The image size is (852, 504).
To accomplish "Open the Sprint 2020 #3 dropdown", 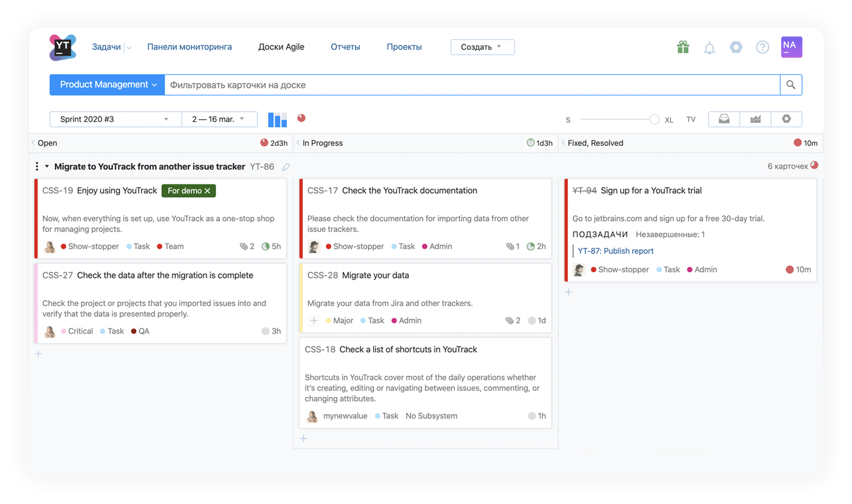I will pyautogui.click(x=115, y=119).
